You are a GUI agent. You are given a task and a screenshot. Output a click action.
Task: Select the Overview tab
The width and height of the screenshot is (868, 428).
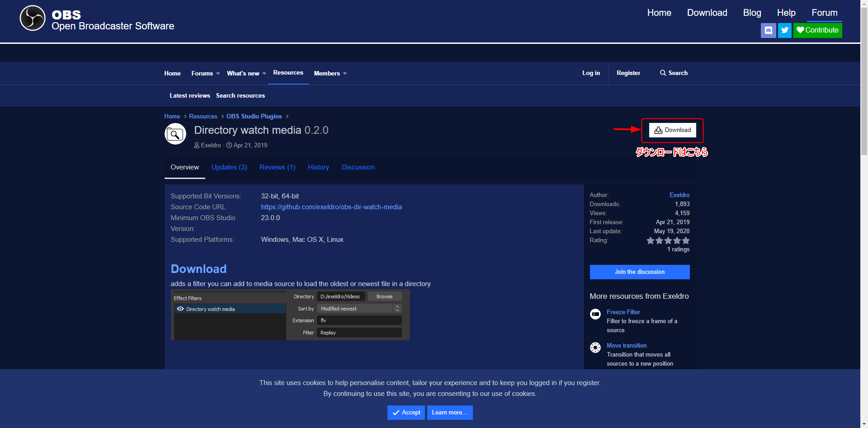[184, 167]
